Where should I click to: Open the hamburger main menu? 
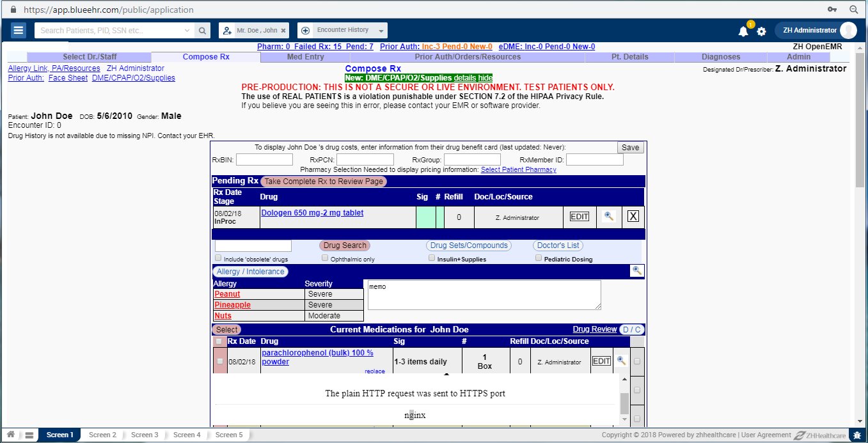pyautogui.click(x=18, y=30)
